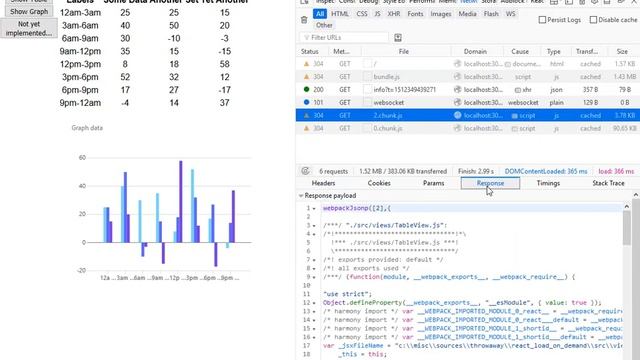Open the Cookies tab
640x360 pixels.
click(x=379, y=183)
